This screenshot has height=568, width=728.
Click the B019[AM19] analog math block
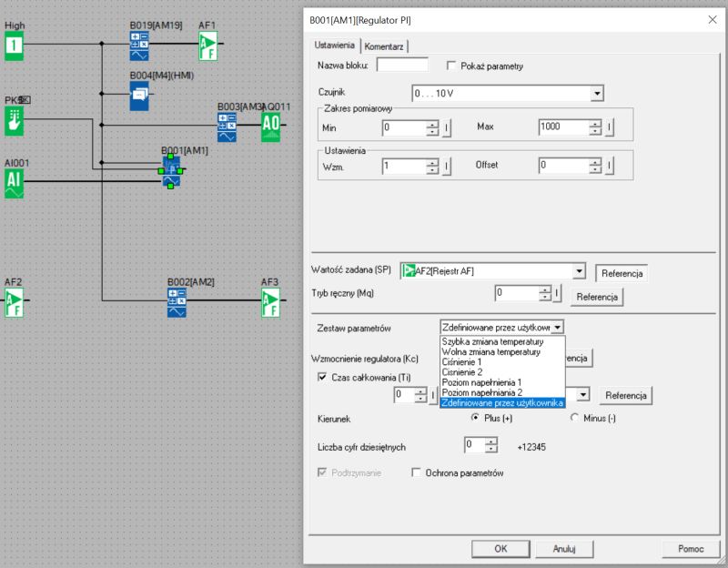(x=139, y=46)
